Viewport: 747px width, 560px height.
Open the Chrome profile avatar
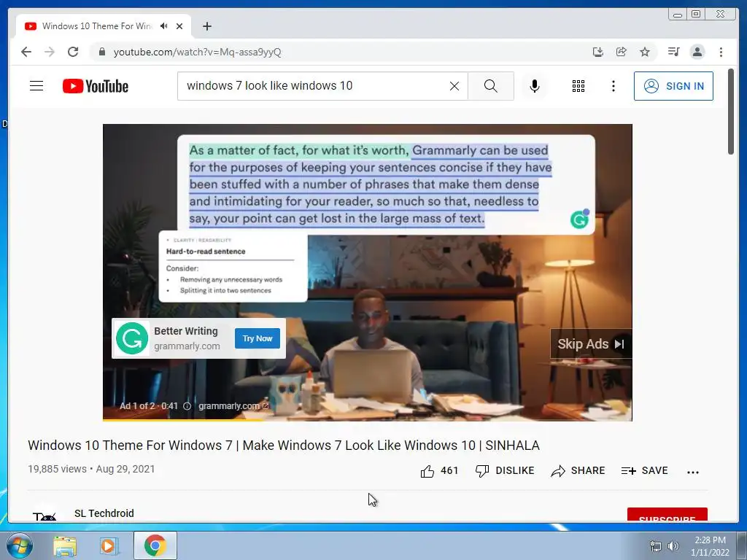click(697, 52)
